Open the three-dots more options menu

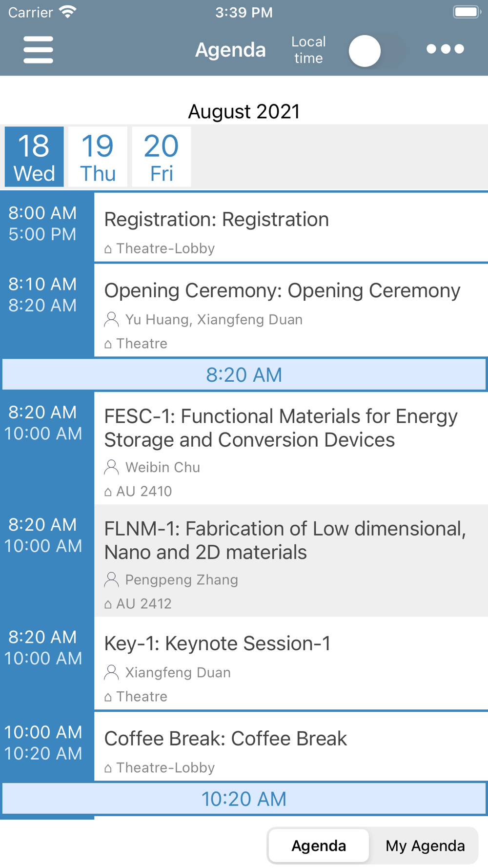point(445,49)
